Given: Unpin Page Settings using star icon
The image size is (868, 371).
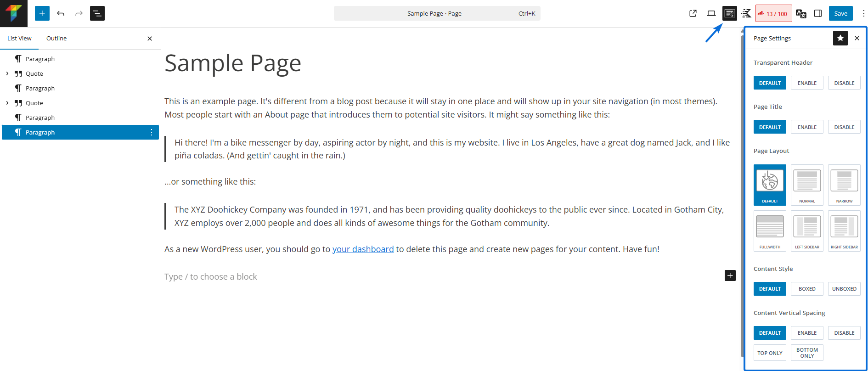Looking at the screenshot, I should click(840, 38).
